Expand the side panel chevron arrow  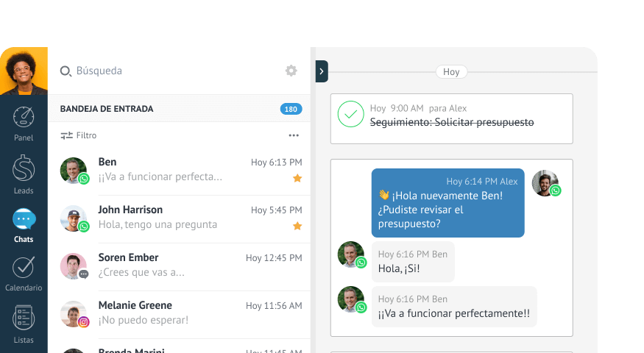click(322, 71)
